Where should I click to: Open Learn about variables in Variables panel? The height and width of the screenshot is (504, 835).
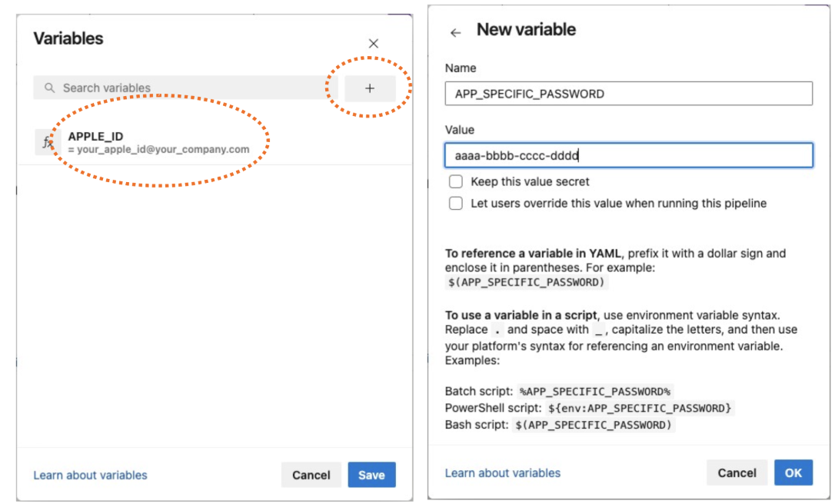click(x=90, y=476)
